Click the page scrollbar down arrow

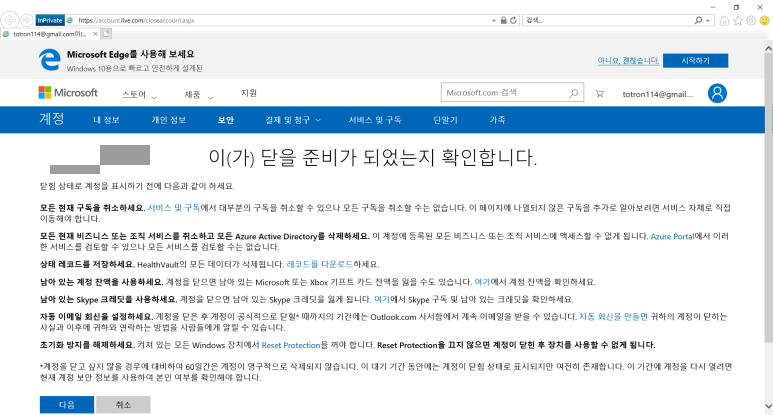click(768, 406)
